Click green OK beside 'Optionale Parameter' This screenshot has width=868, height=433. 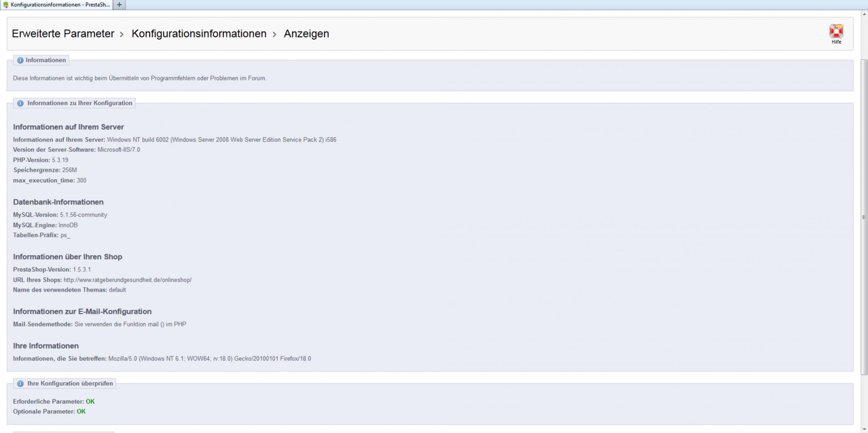[81, 412]
